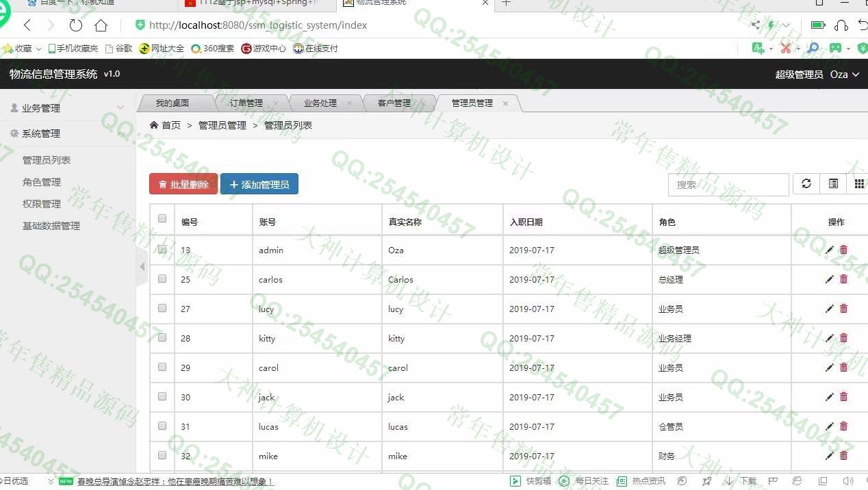Click the browser address bar URL
The width and height of the screenshot is (868, 490).
258,25
